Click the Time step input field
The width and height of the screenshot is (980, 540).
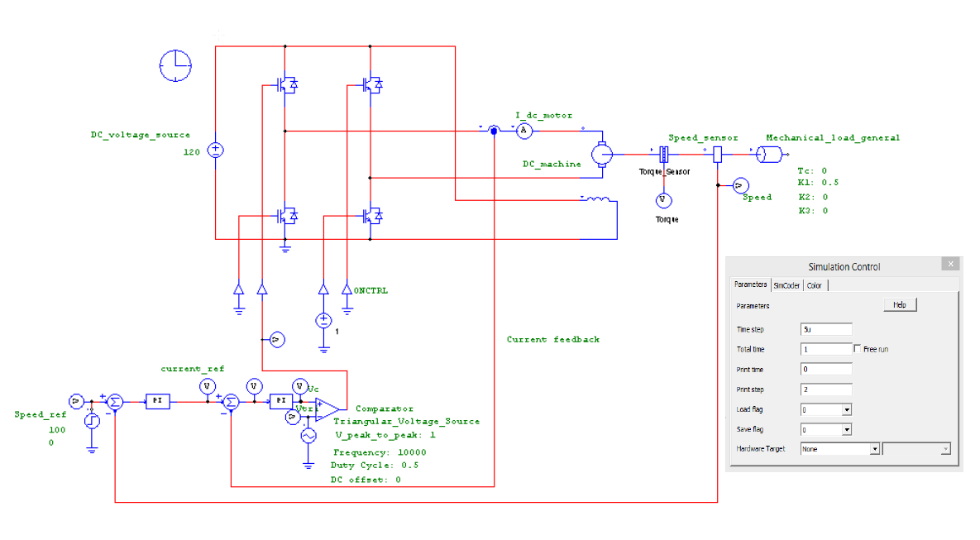[826, 329]
